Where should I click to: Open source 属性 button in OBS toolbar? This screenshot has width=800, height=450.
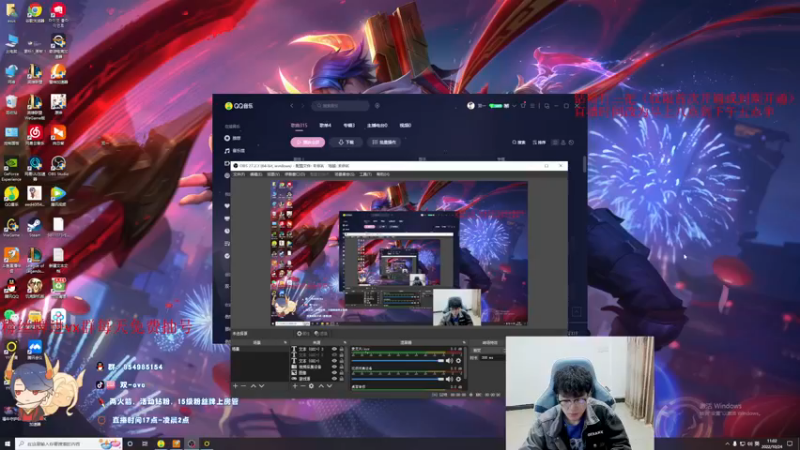point(303,334)
